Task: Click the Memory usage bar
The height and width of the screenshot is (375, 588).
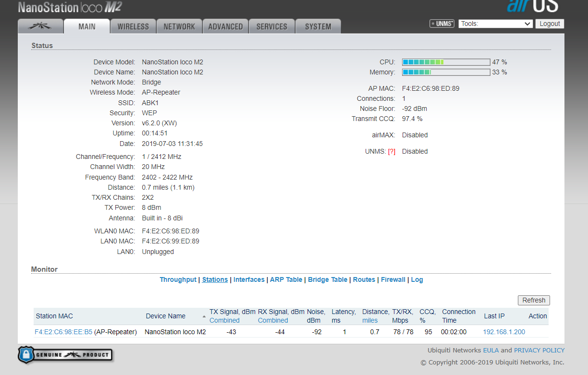Action: click(446, 72)
